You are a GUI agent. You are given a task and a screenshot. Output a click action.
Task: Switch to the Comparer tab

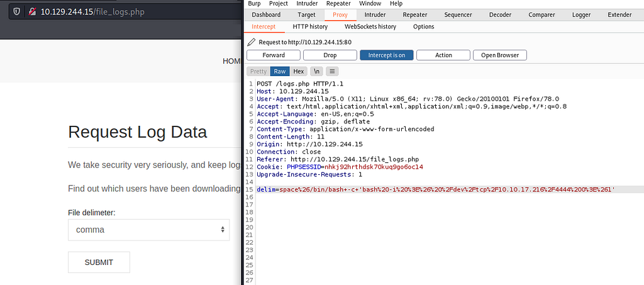541,14
